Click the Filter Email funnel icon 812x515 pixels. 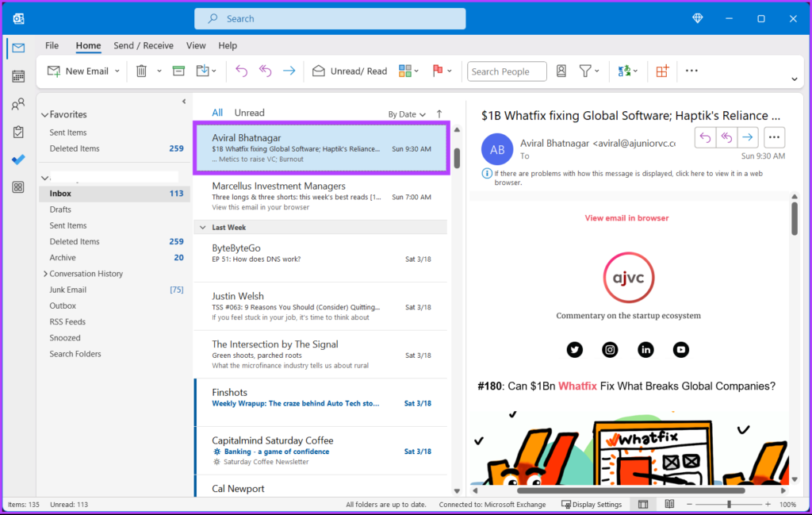click(x=585, y=71)
